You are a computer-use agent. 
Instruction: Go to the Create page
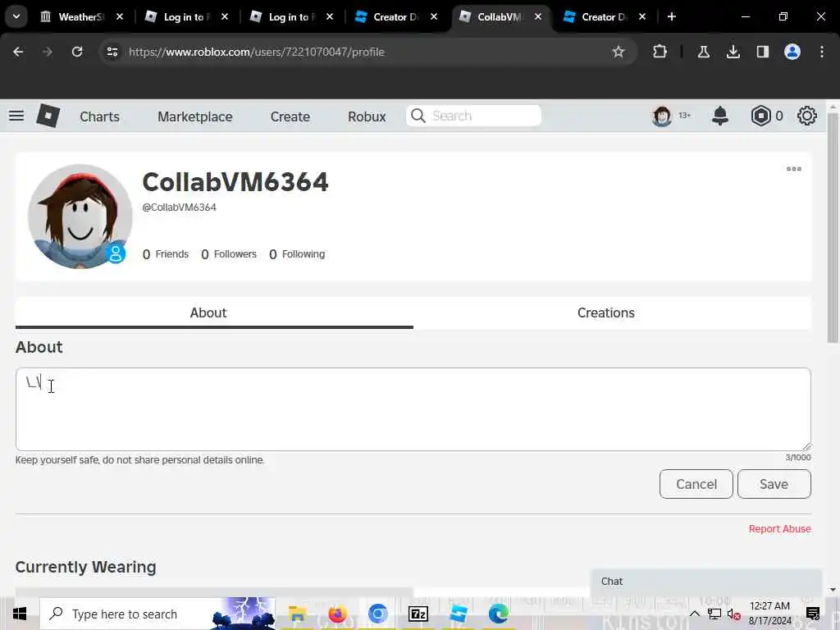coord(290,116)
